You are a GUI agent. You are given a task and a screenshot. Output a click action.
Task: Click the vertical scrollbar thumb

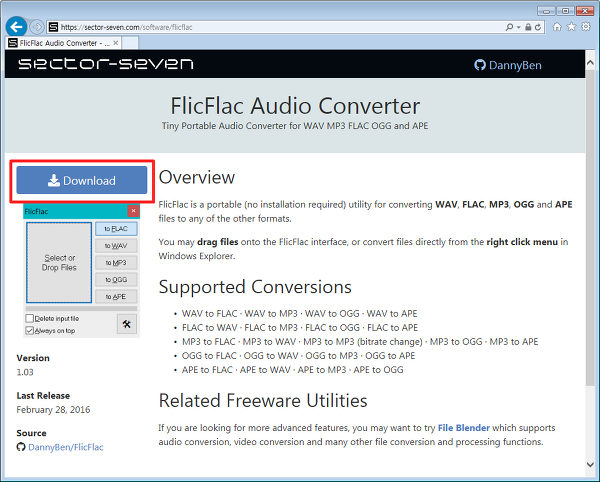tap(590, 228)
